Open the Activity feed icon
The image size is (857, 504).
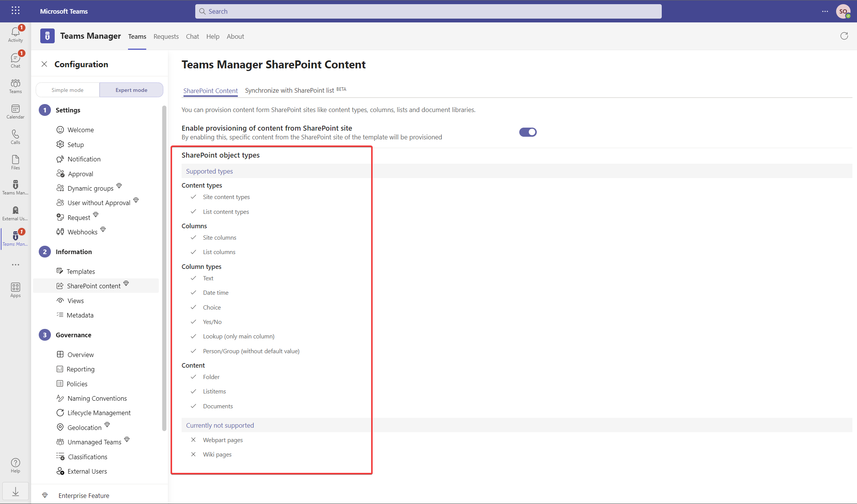point(15,35)
